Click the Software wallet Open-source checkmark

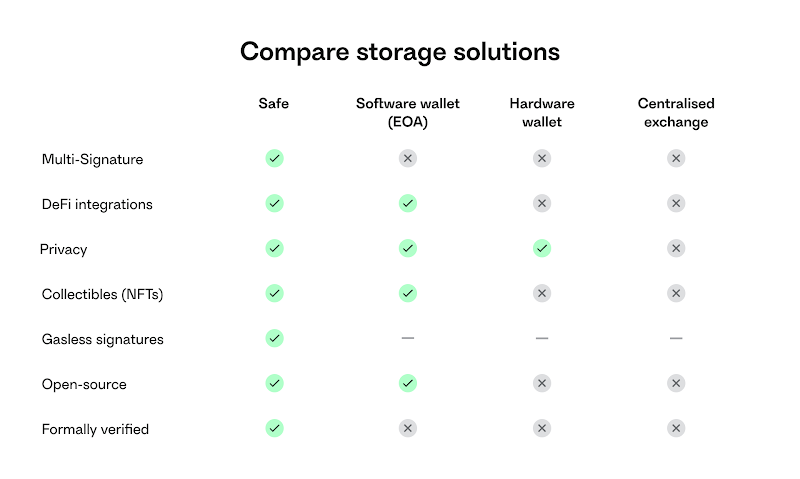pos(408,383)
